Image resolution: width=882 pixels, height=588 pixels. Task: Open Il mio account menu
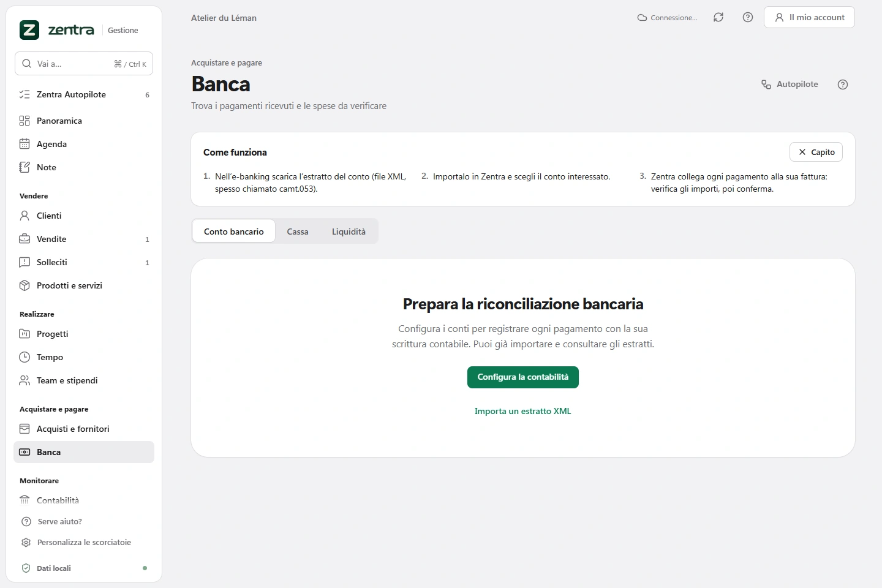point(809,17)
